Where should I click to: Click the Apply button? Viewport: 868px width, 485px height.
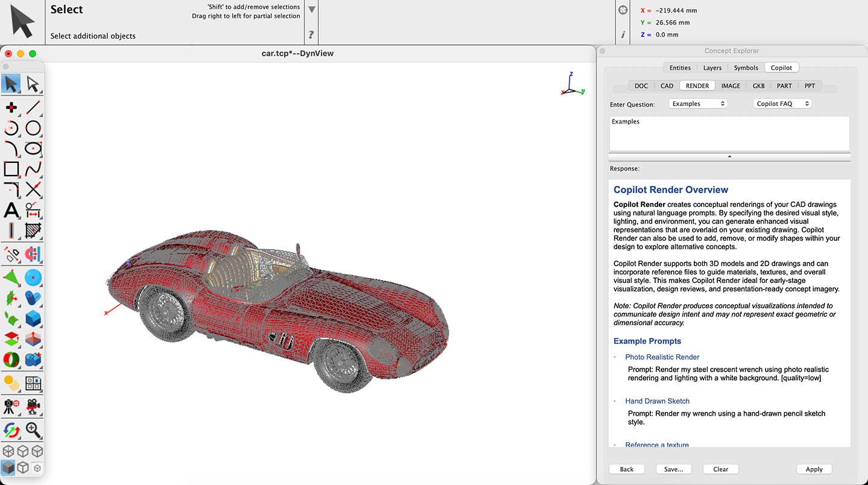click(814, 469)
